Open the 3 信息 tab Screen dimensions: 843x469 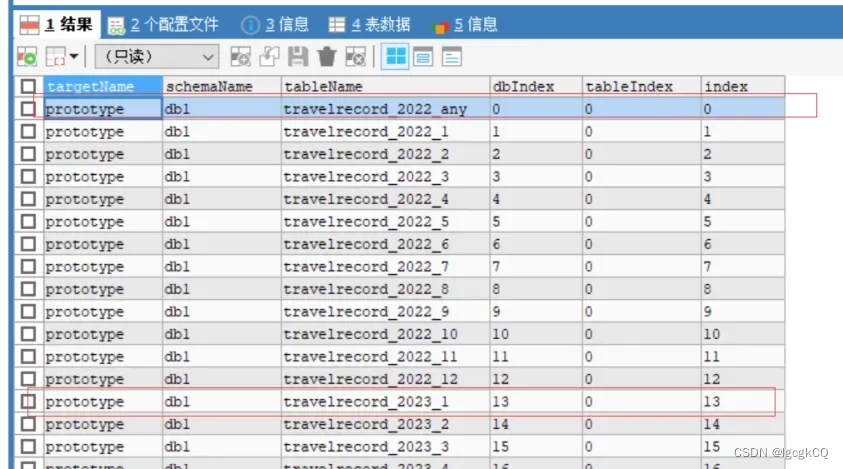(x=275, y=25)
